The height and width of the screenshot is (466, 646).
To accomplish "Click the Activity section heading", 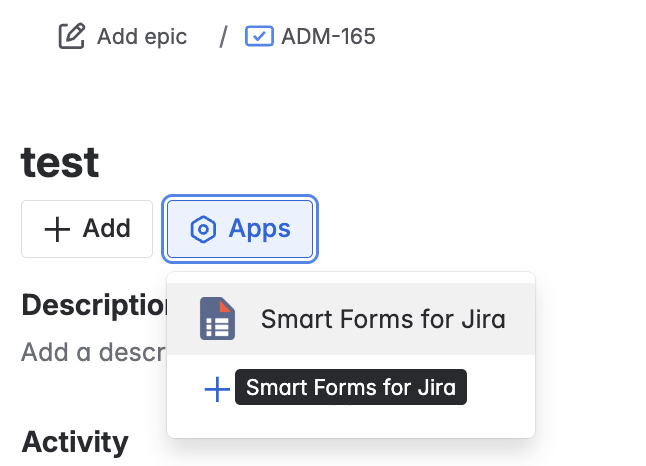I will click(75, 441).
